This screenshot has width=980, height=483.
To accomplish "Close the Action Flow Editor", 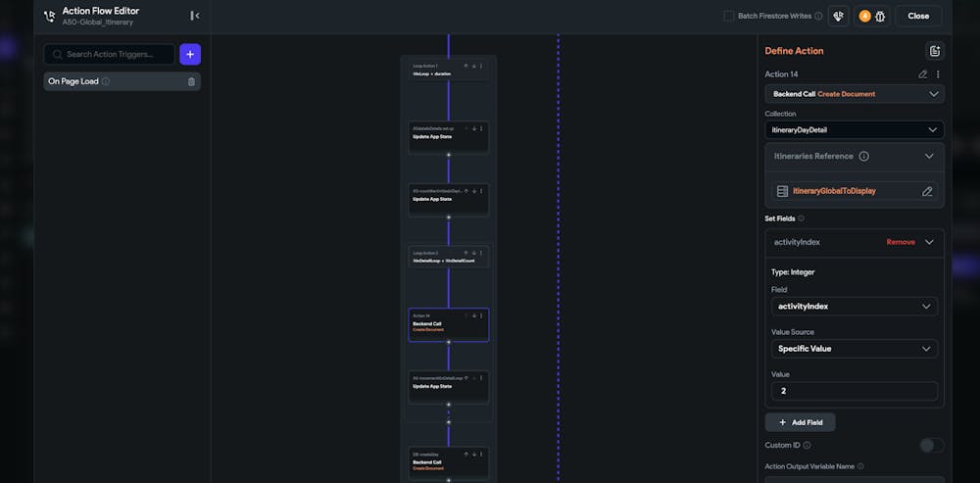I will (x=918, y=17).
